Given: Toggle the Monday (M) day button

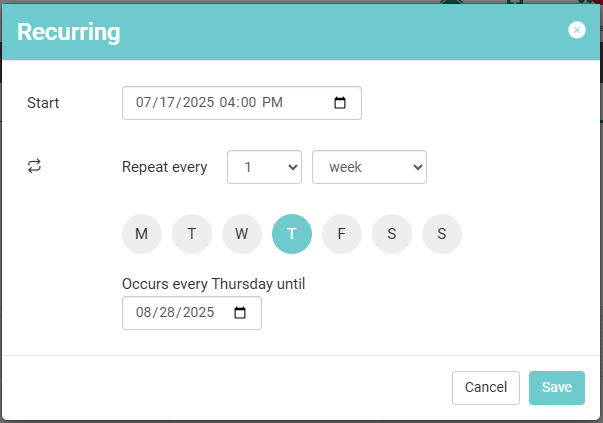Looking at the screenshot, I should [x=142, y=234].
